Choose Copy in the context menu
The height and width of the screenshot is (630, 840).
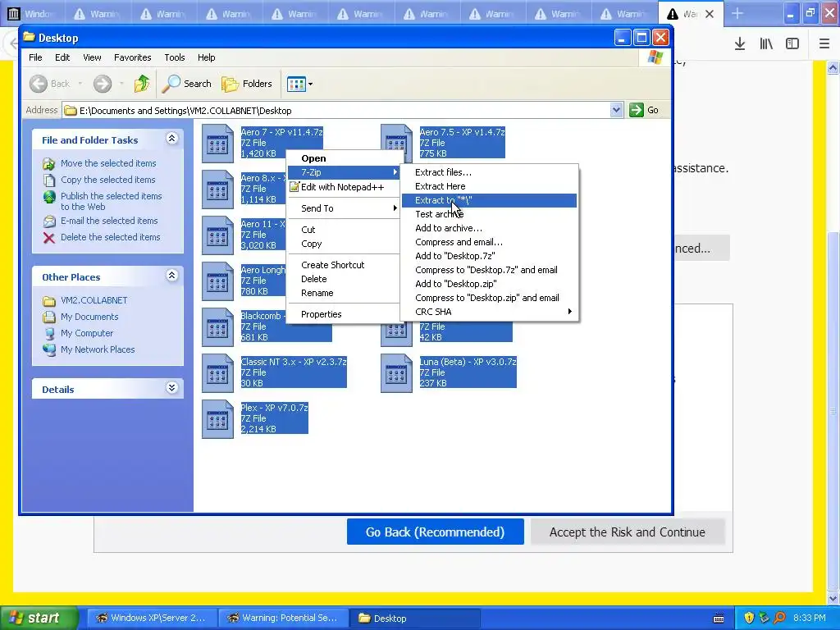[344, 243]
